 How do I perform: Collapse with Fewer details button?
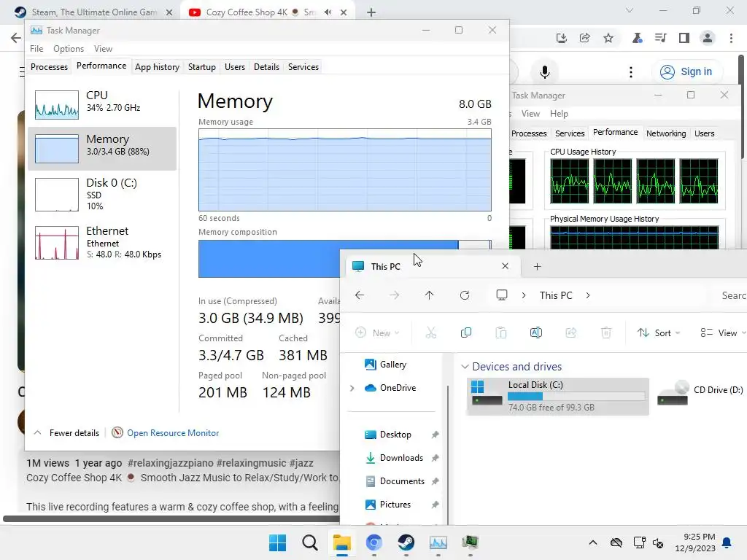(x=66, y=433)
